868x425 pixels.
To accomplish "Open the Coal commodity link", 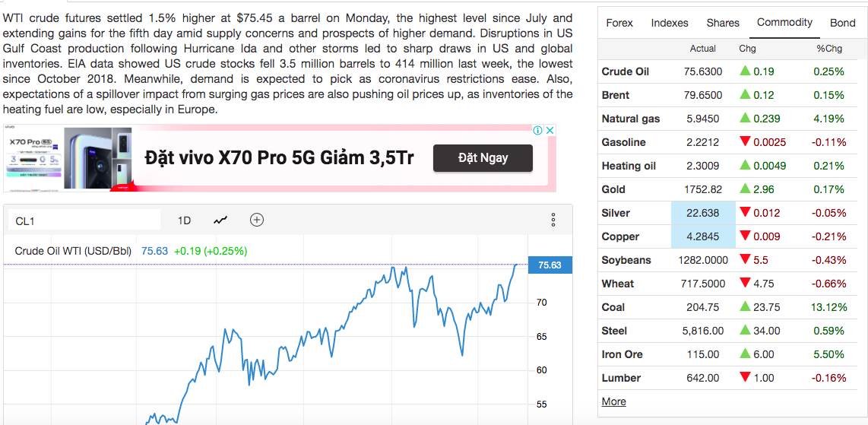I will pos(613,307).
